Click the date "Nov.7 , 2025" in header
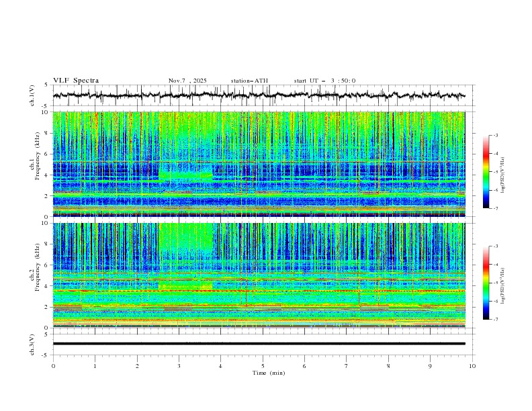The width and height of the screenshot is (532, 411). 187,81
